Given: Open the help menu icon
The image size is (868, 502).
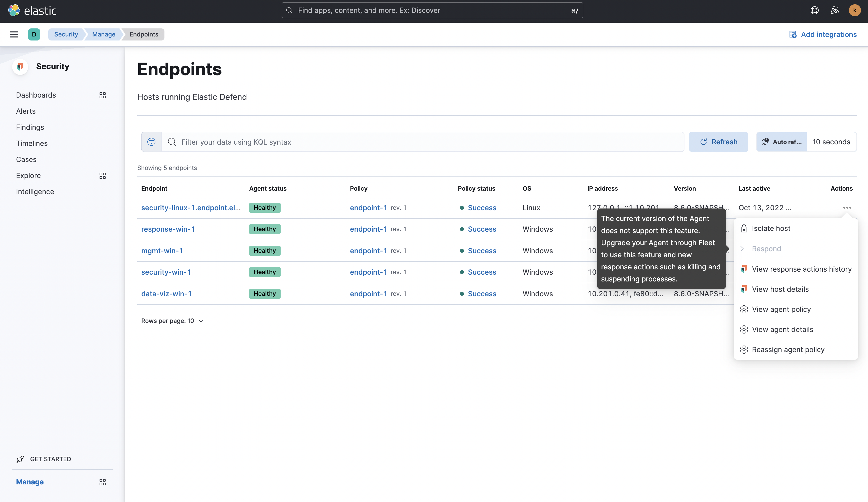Looking at the screenshot, I should pos(814,10).
